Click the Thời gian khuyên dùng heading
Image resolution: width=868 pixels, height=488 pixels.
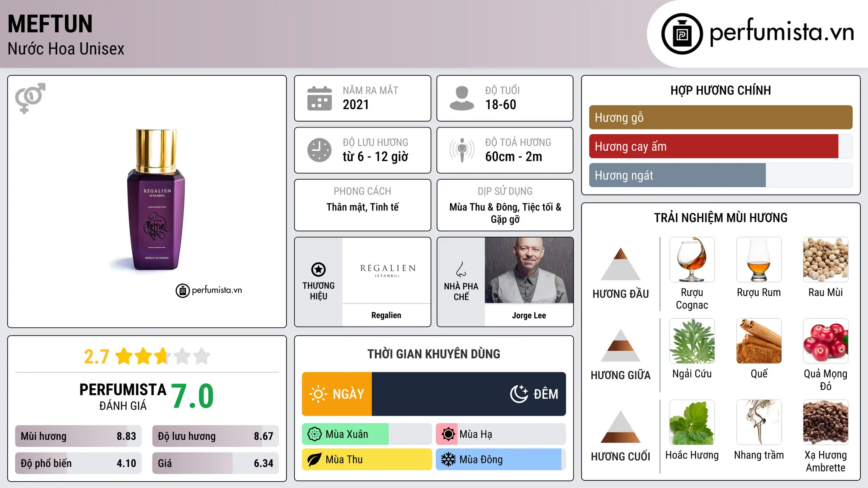[434, 354]
